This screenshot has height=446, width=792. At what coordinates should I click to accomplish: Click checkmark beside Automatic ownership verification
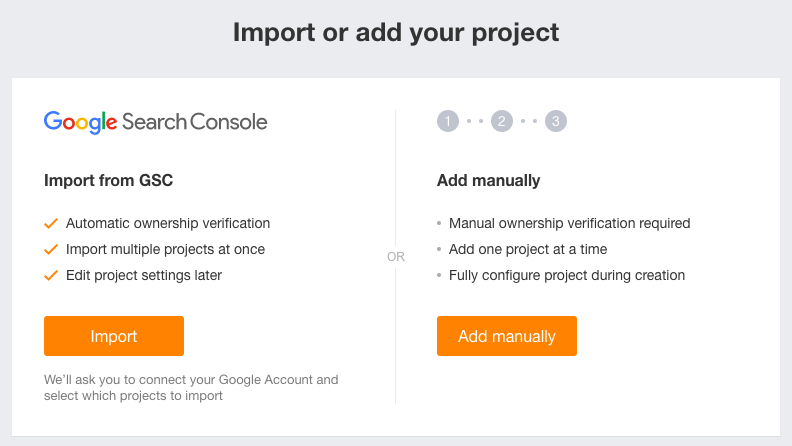coord(51,223)
